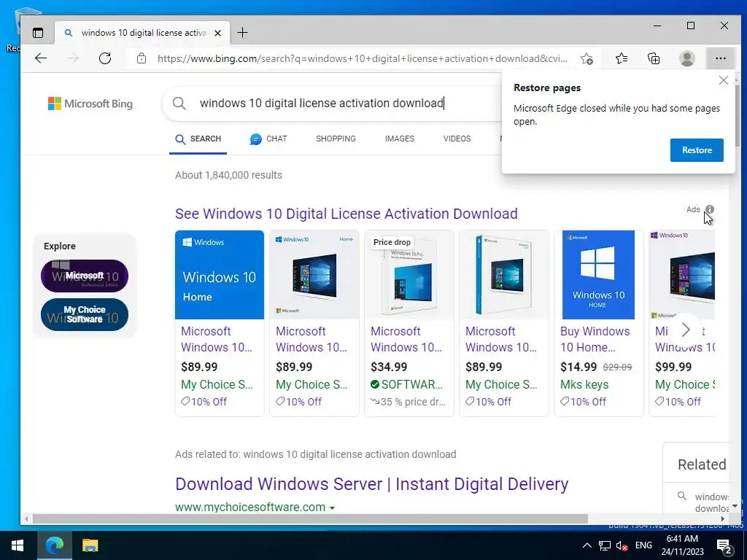This screenshot has width=747, height=560.
Task: Open the Collections panel
Action: click(654, 58)
